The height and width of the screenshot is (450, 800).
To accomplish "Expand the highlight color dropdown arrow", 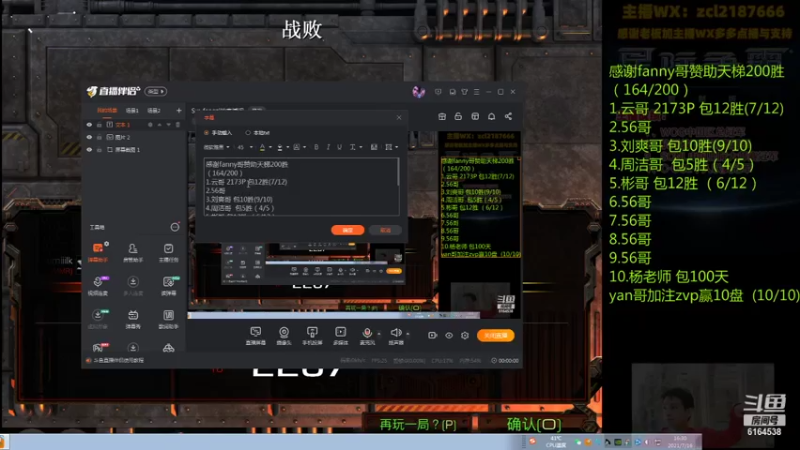I will (x=288, y=147).
